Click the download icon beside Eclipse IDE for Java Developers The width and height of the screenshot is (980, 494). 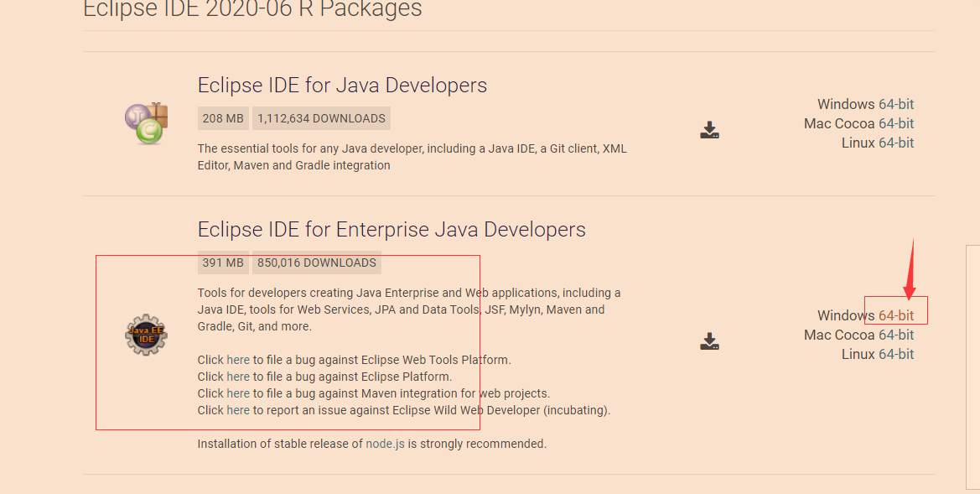coord(709,130)
